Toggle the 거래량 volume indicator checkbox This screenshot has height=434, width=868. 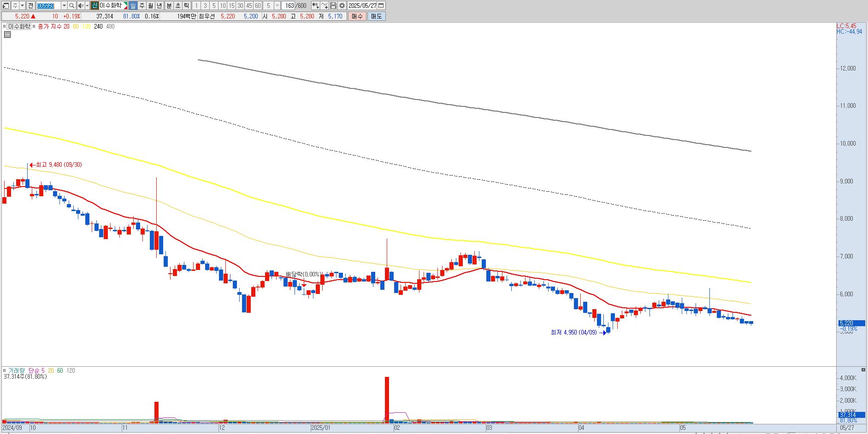[x=4, y=370]
